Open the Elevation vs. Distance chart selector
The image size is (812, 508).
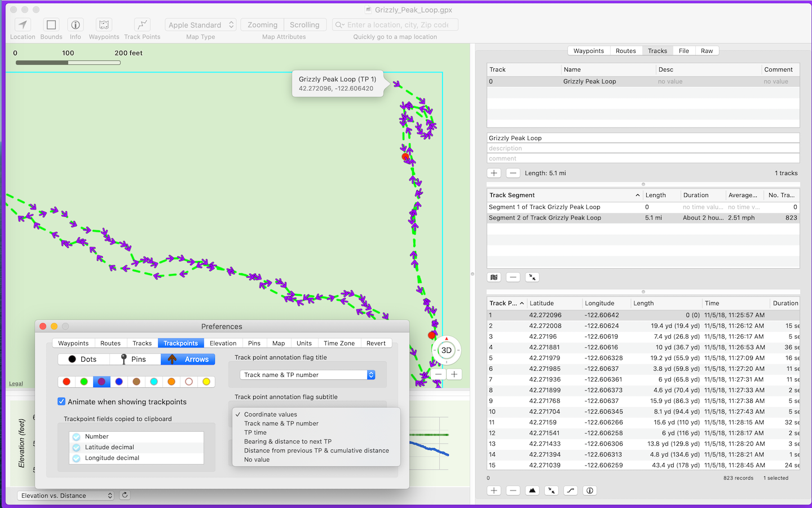pyautogui.click(x=64, y=495)
